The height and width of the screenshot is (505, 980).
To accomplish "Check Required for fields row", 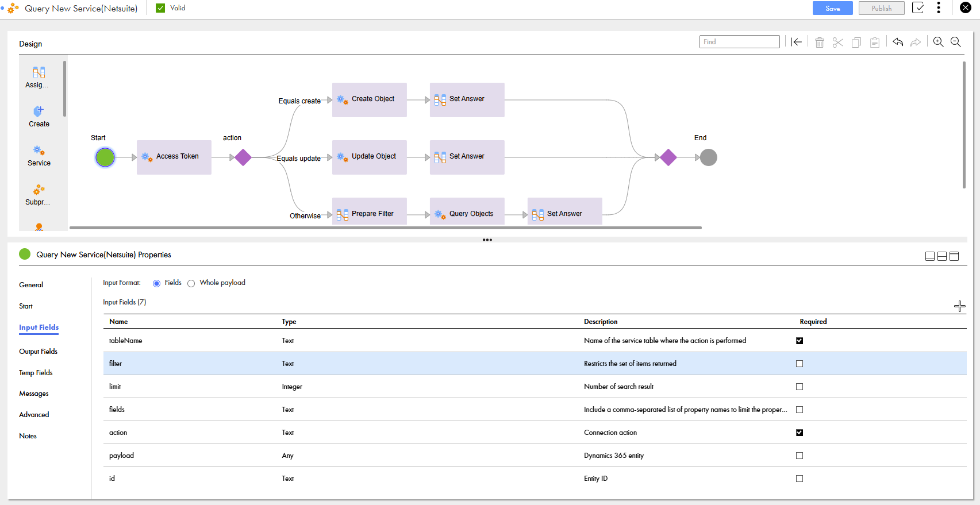I will [x=800, y=410].
